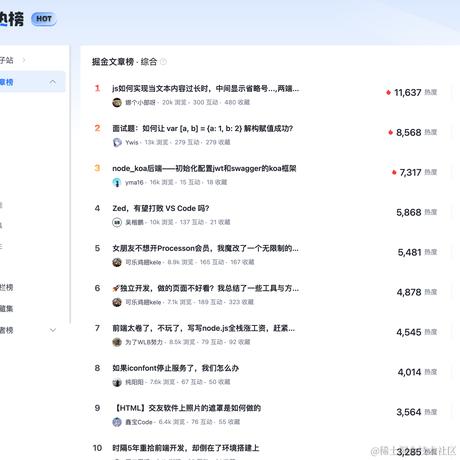Click the 4,014 heat value
The height and width of the screenshot is (460, 460).
click(409, 372)
